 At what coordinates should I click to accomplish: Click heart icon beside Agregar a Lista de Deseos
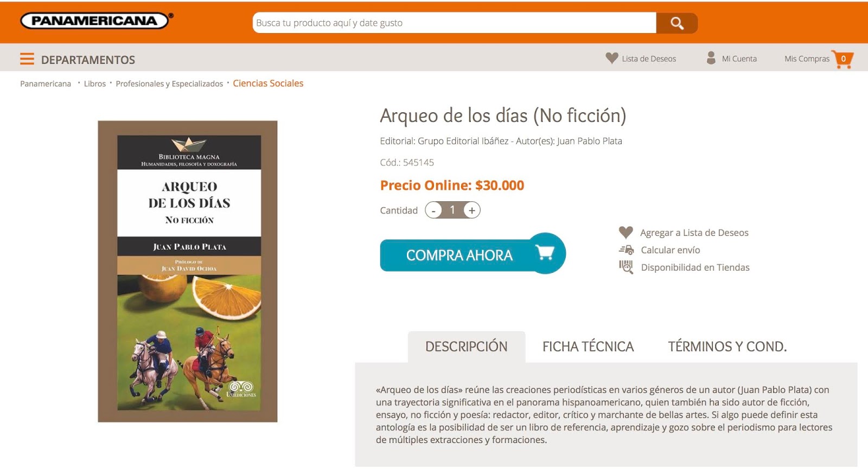point(626,232)
